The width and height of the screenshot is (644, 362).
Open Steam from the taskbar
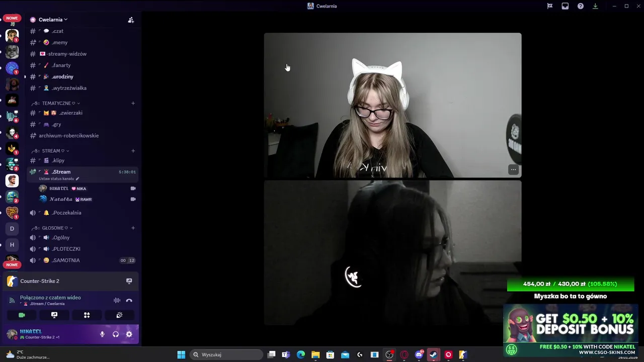[433, 355]
